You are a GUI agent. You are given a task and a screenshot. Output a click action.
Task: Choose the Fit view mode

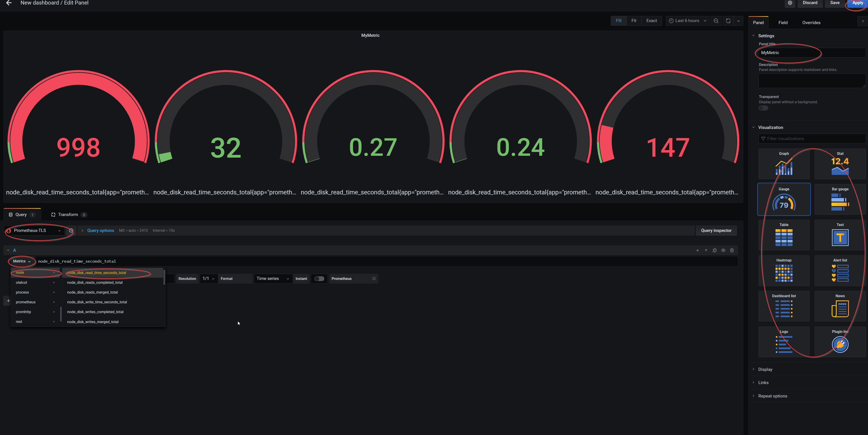[634, 20]
